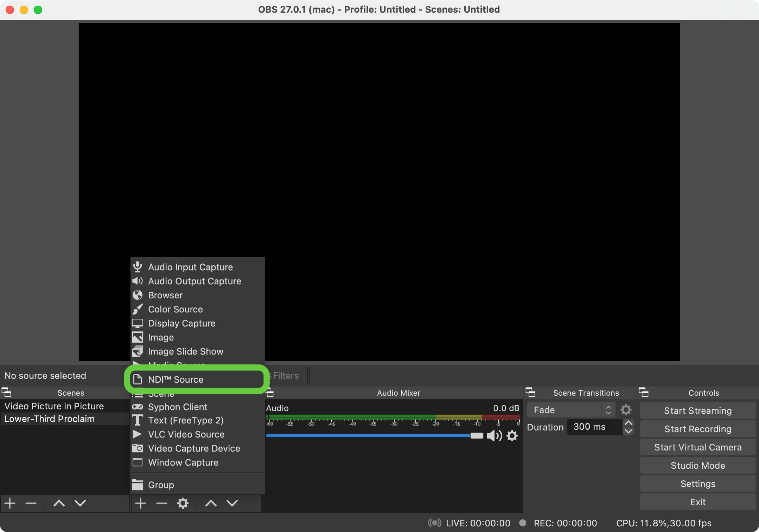The image size is (759, 532).
Task: Increase transition duration with up stepper
Action: [628, 423]
